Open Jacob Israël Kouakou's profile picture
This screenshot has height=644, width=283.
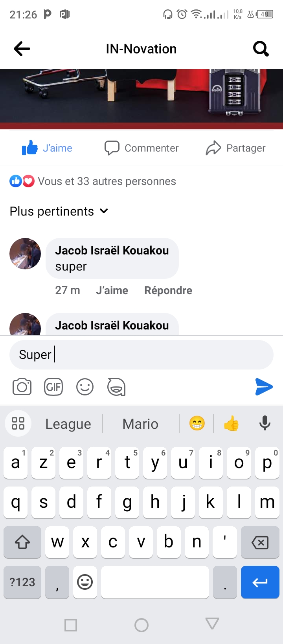tap(25, 254)
